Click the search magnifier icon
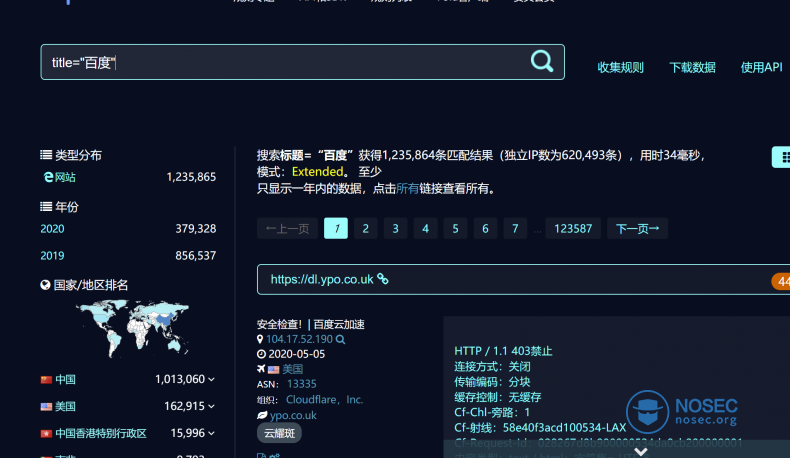The height and width of the screenshot is (458, 790). pos(541,62)
